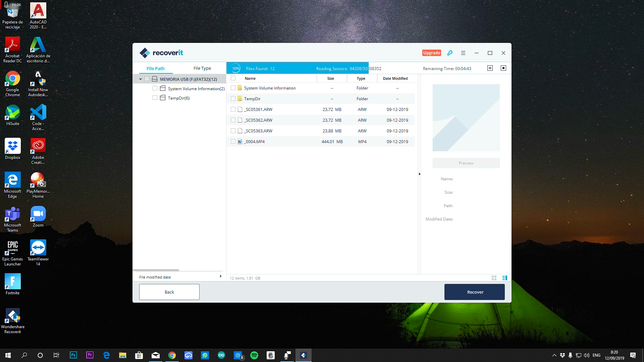Open Premiere Pro from the taskbar
644x362 pixels.
(90, 355)
